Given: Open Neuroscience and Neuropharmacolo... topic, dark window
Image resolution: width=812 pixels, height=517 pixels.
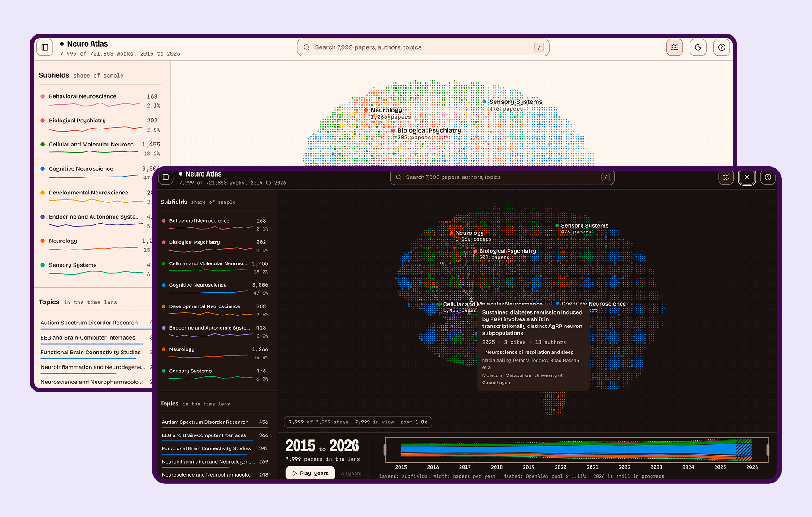Looking at the screenshot, I should tap(215, 475).
